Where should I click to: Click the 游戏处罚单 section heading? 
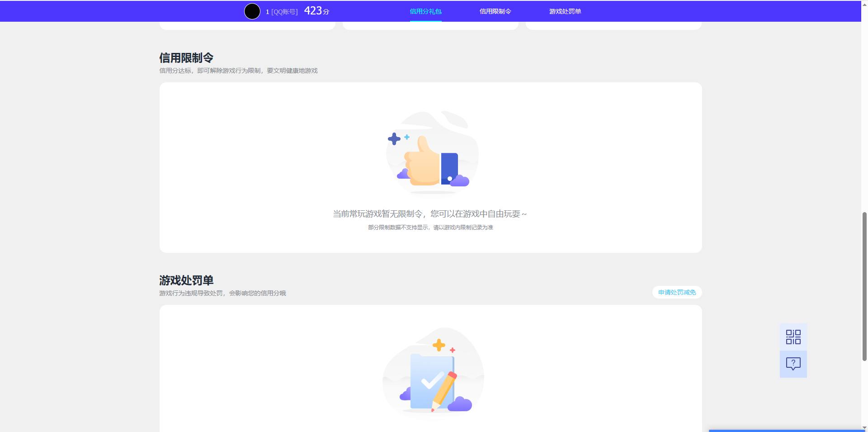click(186, 280)
